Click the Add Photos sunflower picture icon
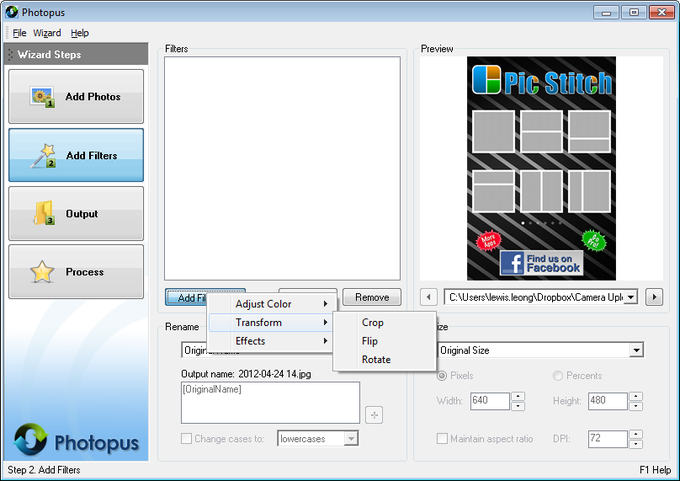This screenshot has width=680, height=481. coord(42,97)
